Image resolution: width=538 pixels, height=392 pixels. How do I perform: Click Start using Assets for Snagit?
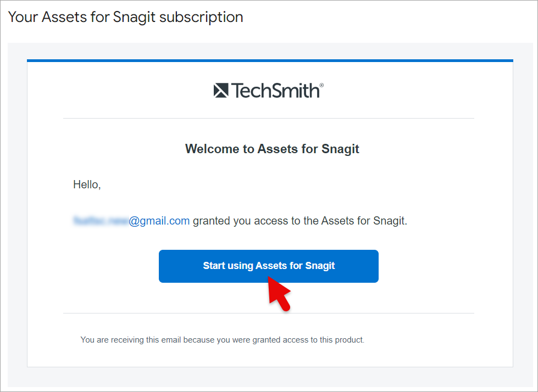click(268, 266)
